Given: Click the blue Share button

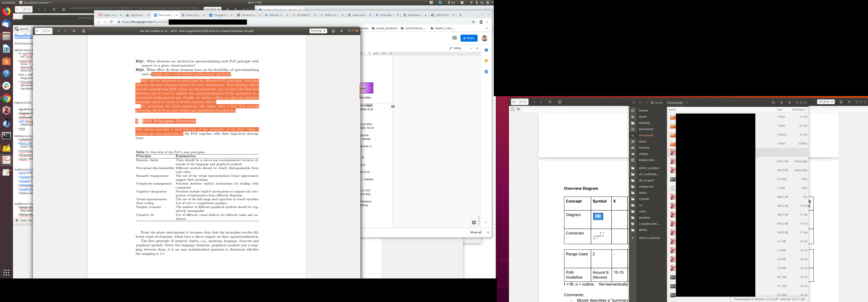Looking at the screenshot, I should (469, 38).
